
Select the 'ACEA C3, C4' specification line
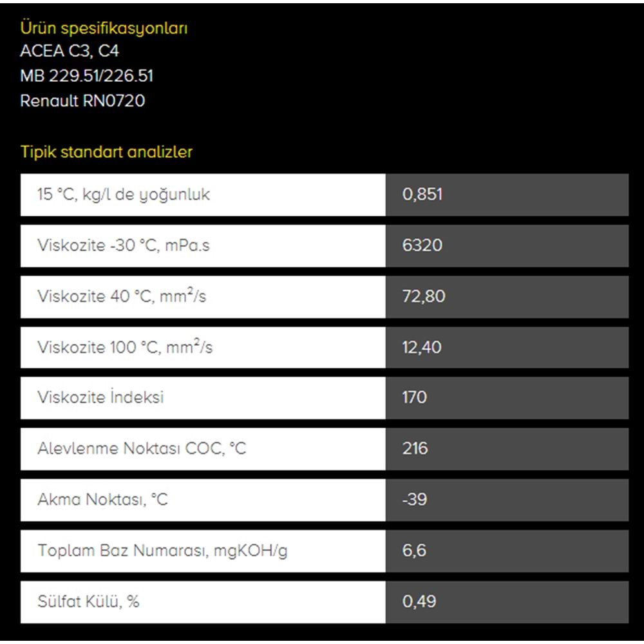70,51
